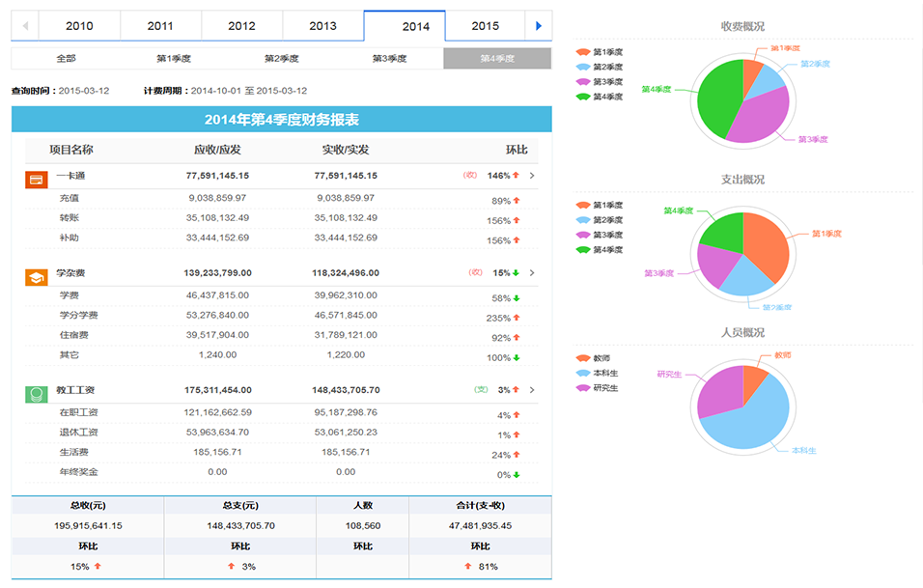Viewport: 923px width, 588px height.
Task: Click the red up arrow beside 总收 15%
Action: coord(98,566)
